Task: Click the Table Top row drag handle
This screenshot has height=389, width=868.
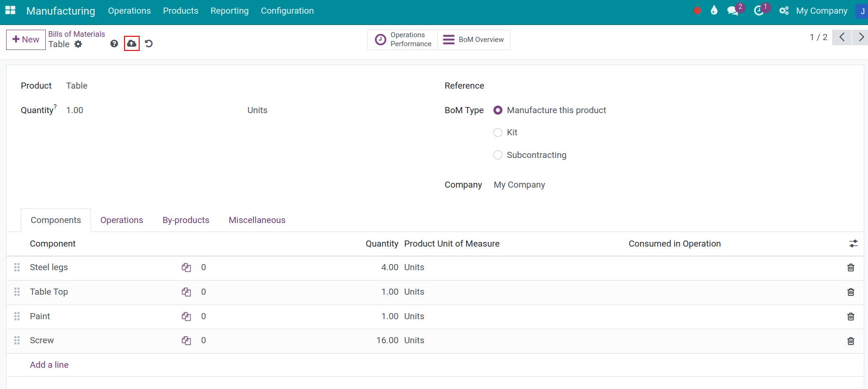Action: 17,292
